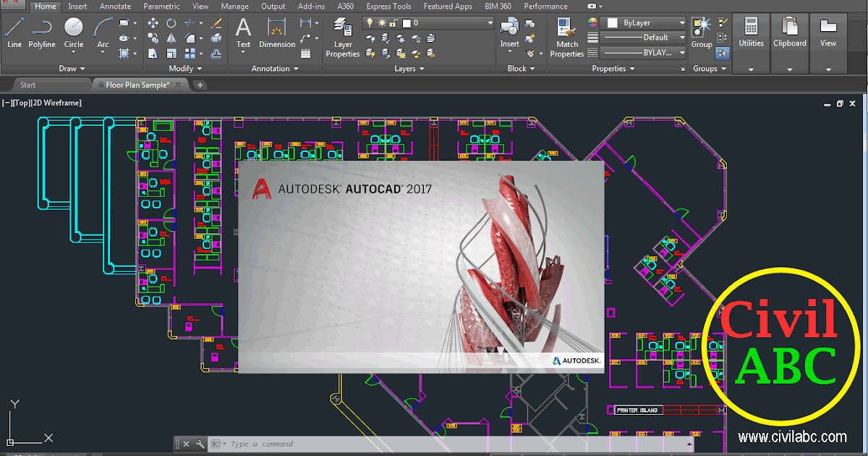Expand the Annotation panel
The height and width of the screenshot is (456, 868).
pyautogui.click(x=275, y=69)
